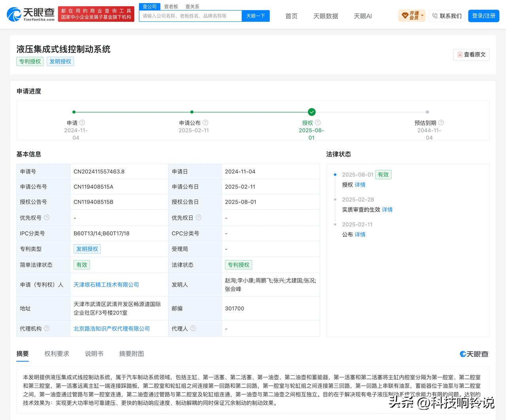
Task: Open the 天眼AI menu item
Action: (x=363, y=16)
